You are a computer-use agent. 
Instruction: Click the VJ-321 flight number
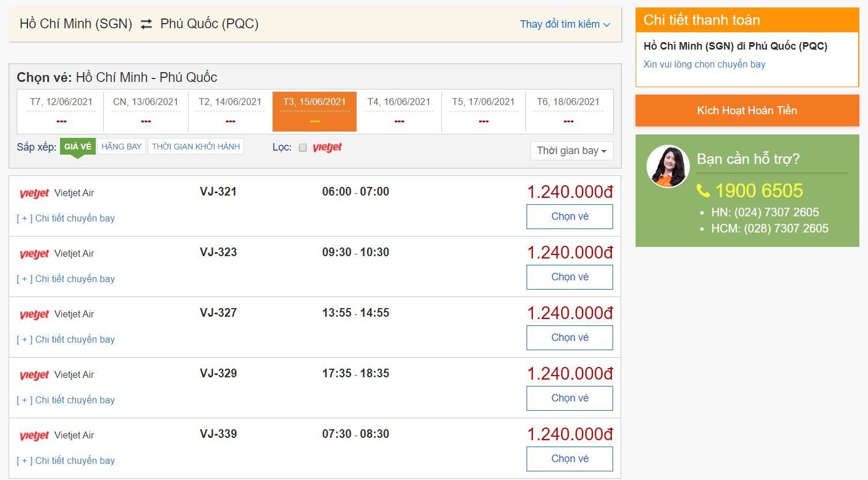tap(218, 192)
